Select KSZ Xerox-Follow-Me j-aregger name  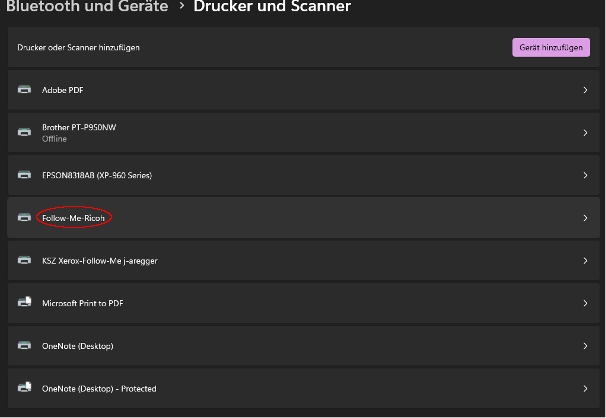click(100, 261)
